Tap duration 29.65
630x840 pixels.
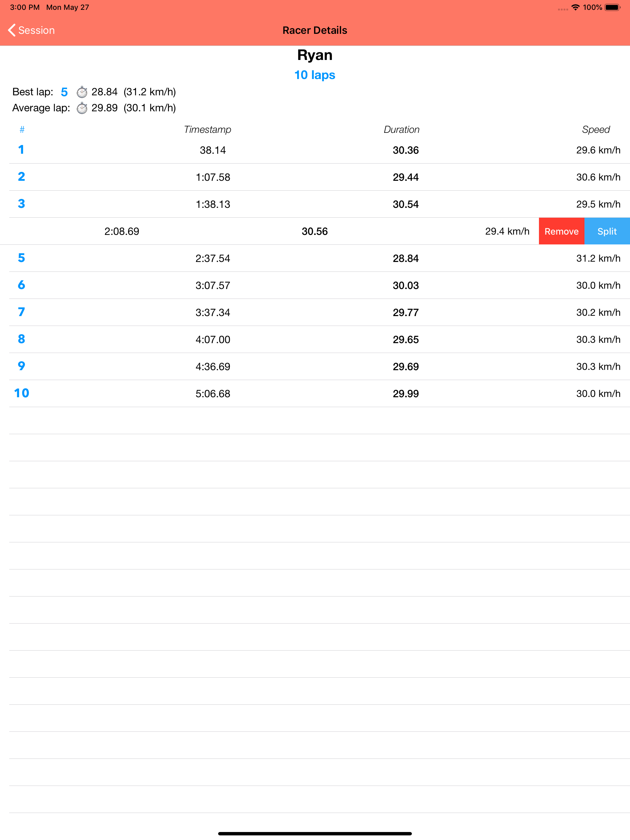(405, 339)
